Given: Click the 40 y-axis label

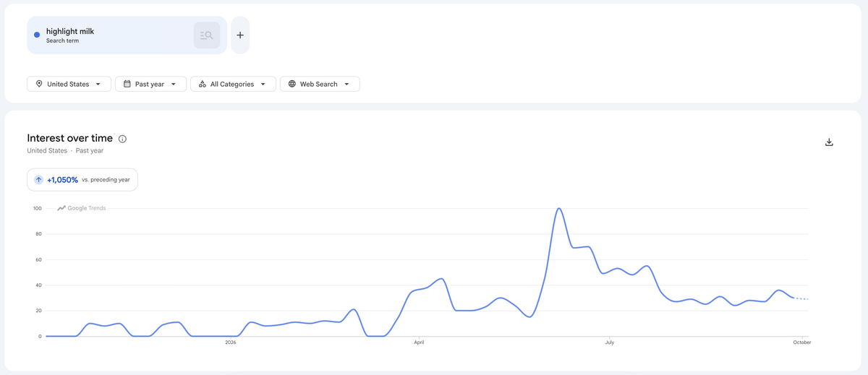Looking at the screenshot, I should coord(38,285).
